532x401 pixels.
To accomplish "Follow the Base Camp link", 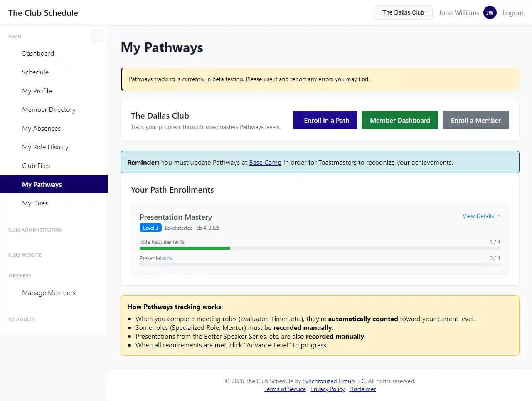I will 265,162.
